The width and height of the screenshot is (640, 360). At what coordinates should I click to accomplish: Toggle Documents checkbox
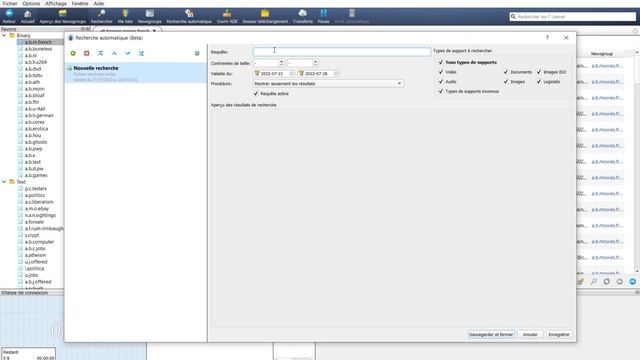point(506,72)
